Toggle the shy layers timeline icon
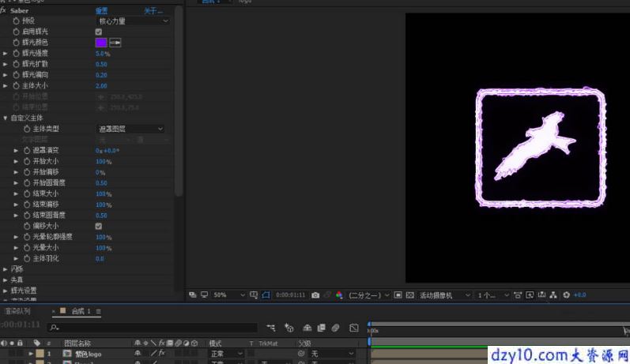 pos(307,328)
